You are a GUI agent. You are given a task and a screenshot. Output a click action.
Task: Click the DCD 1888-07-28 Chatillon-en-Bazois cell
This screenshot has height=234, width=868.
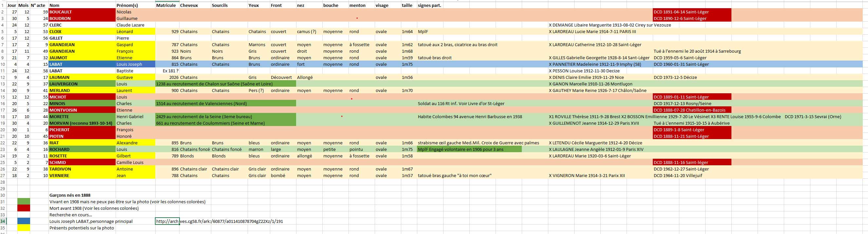point(692,110)
